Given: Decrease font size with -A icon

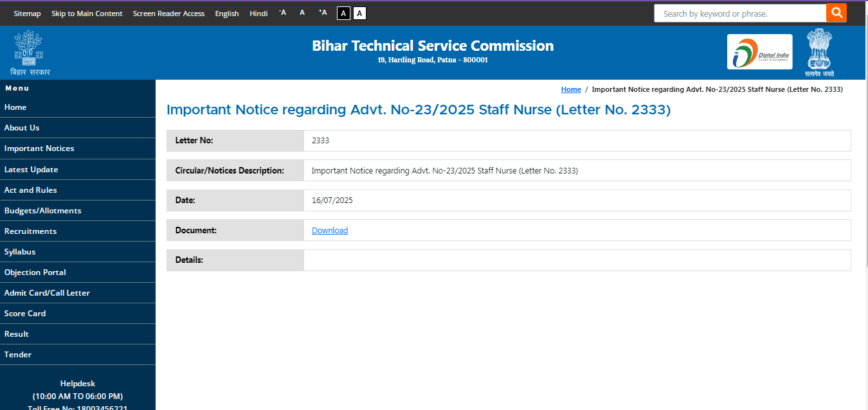Looking at the screenshot, I should (282, 13).
